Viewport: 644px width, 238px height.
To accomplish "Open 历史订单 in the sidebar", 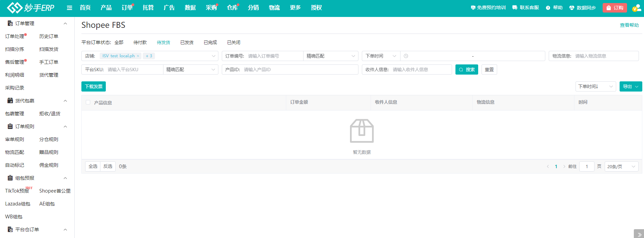I will pyautogui.click(x=49, y=36).
